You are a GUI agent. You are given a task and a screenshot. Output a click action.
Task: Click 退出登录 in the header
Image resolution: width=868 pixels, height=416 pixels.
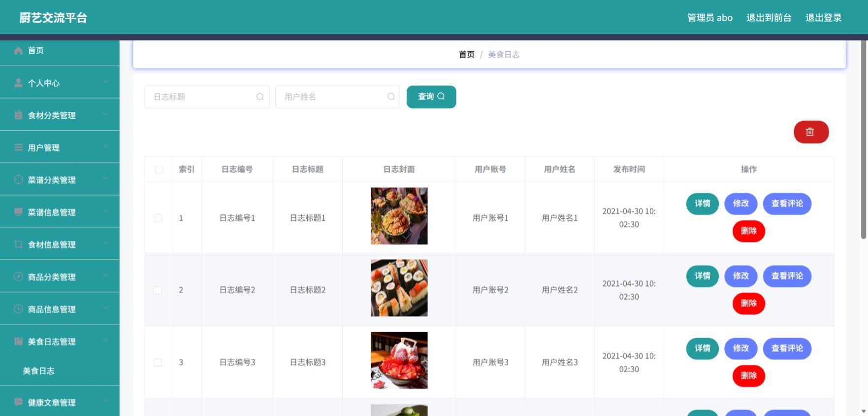(823, 18)
